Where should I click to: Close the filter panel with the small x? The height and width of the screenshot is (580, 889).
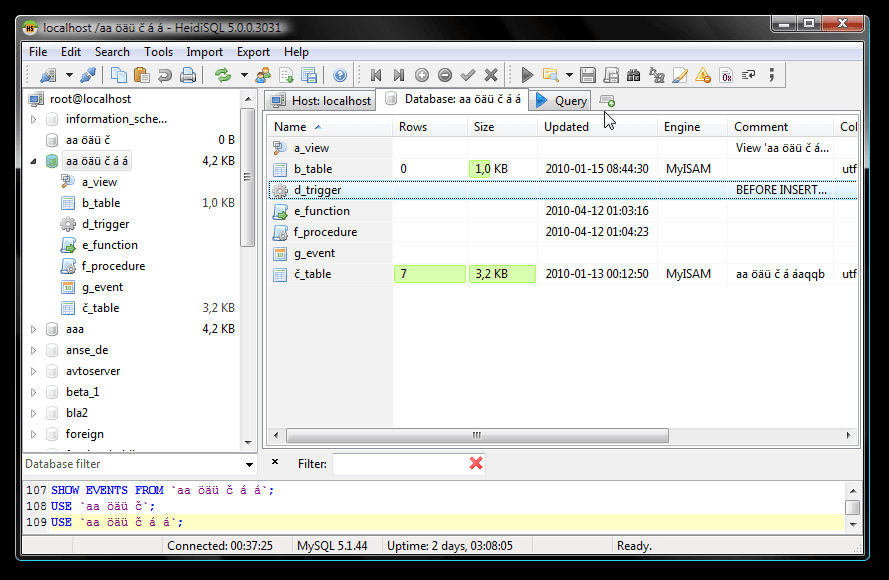275,462
